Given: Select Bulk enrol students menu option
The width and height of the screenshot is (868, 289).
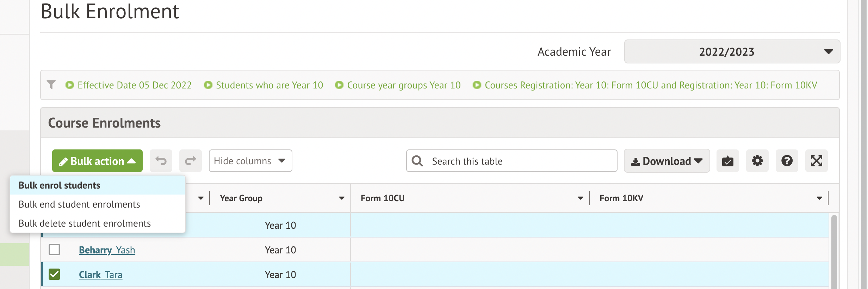Looking at the screenshot, I should [x=60, y=185].
